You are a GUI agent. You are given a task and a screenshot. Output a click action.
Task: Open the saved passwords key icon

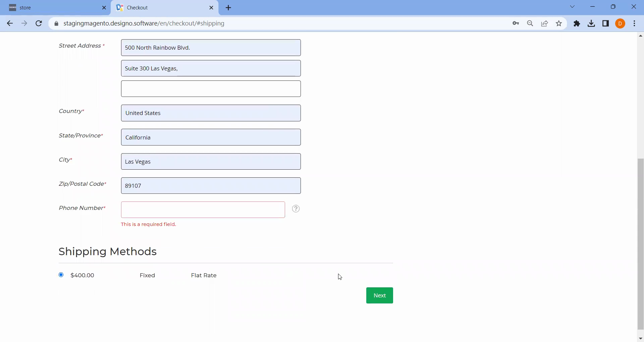click(516, 23)
